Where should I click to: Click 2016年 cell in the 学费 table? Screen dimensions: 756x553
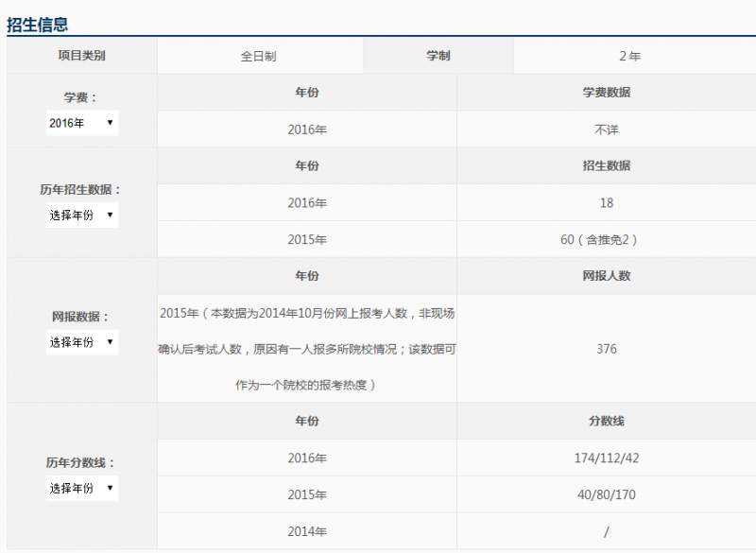(307, 130)
